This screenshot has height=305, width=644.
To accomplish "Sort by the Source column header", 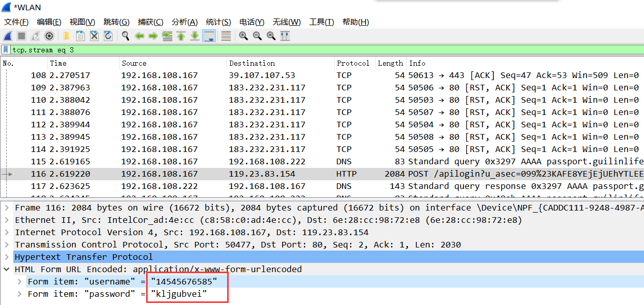I will (173, 63).
